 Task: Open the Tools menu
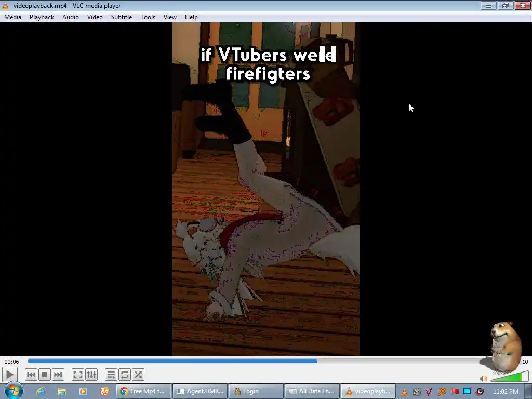pos(148,17)
